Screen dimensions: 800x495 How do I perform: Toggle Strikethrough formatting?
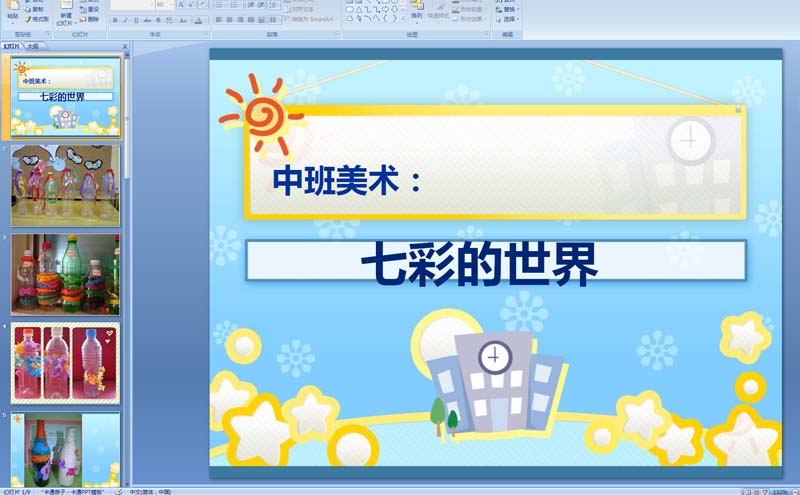coord(147,20)
